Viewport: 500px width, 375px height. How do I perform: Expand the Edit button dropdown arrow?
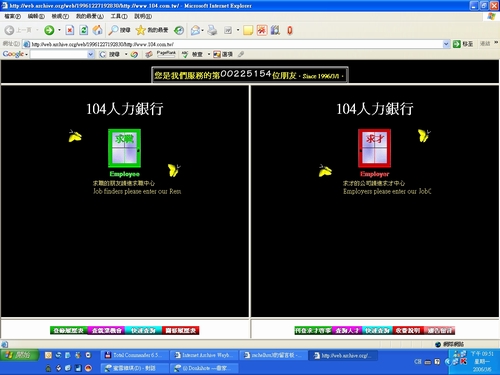click(238, 30)
